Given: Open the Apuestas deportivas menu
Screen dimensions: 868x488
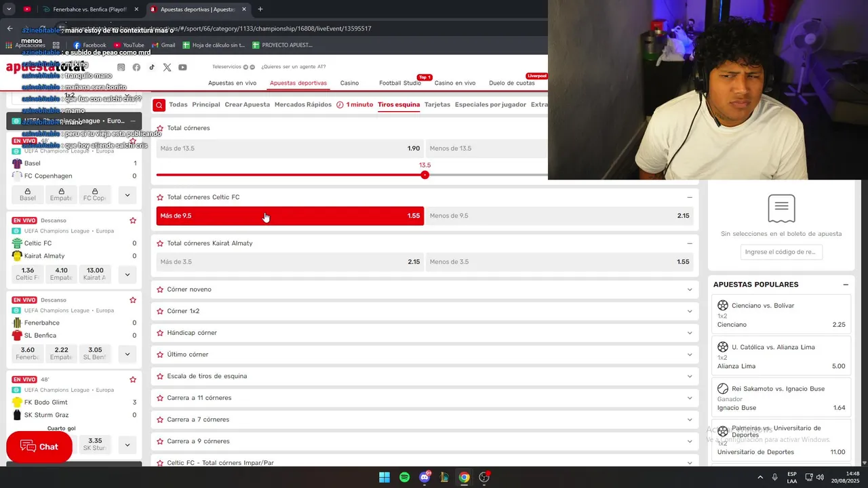Looking at the screenshot, I should click(298, 83).
